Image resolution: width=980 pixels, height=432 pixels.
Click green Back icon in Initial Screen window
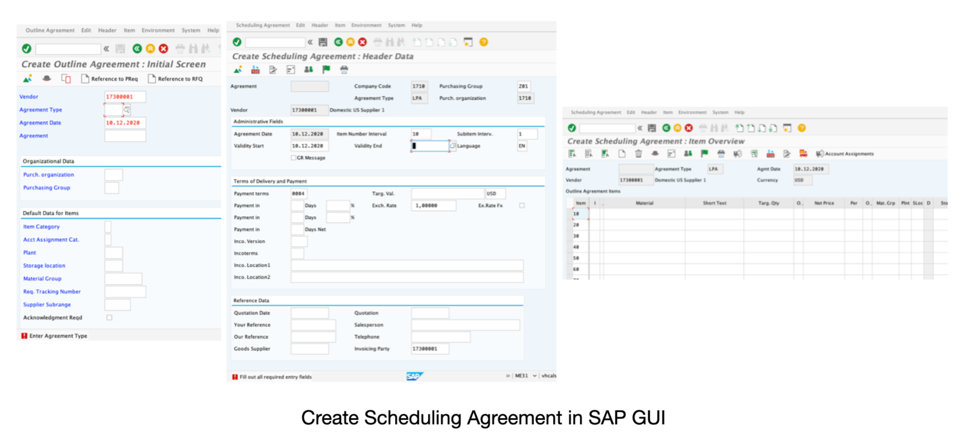pos(137,49)
